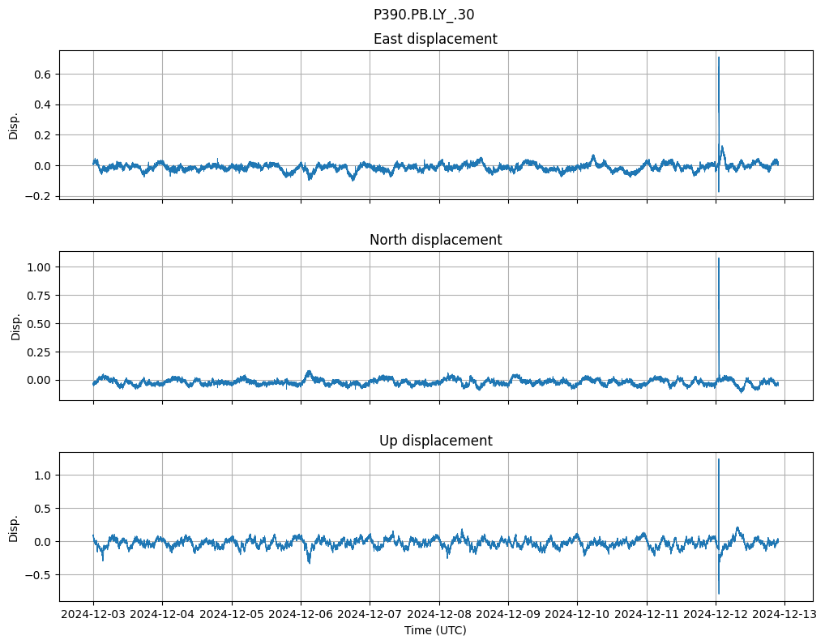Select the 2024-12-13 date tick label
Screen dimensions: 825x644
point(784,615)
